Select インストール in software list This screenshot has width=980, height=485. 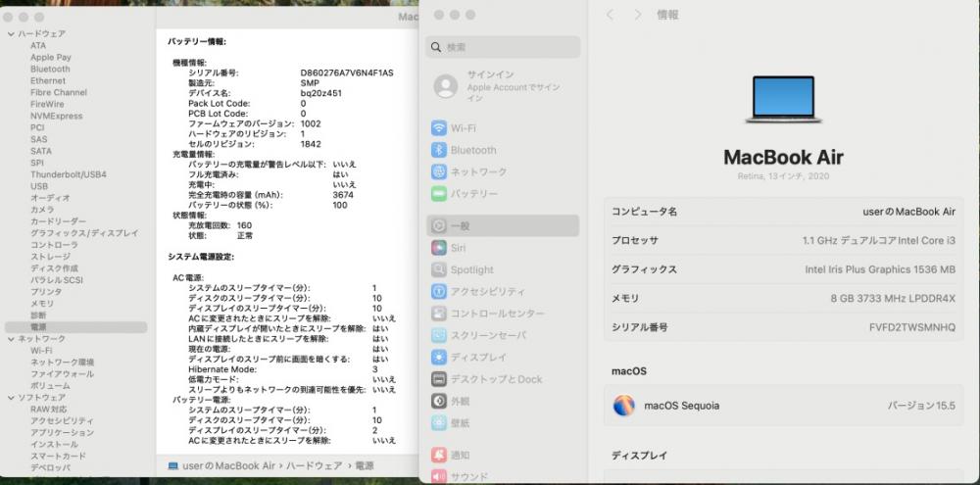click(54, 445)
